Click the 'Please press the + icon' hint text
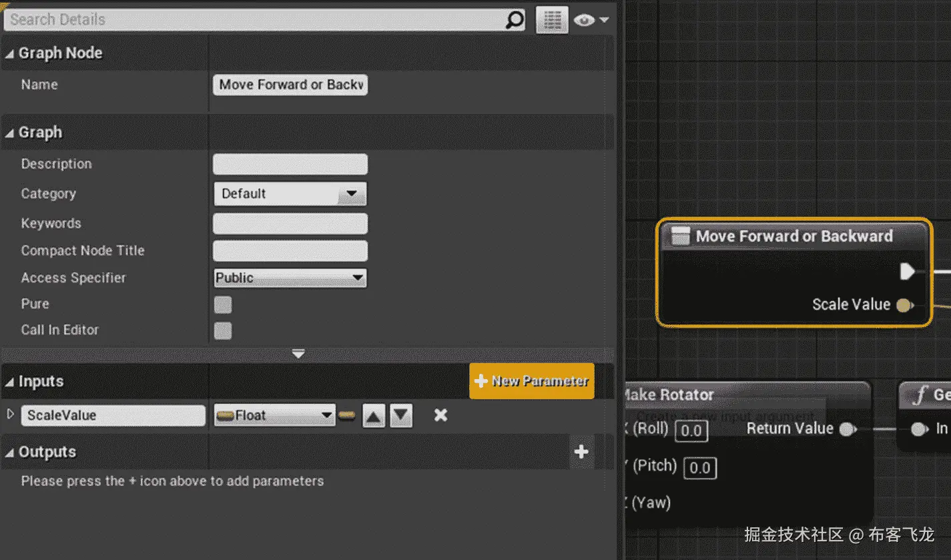The height and width of the screenshot is (560, 951). point(172,481)
